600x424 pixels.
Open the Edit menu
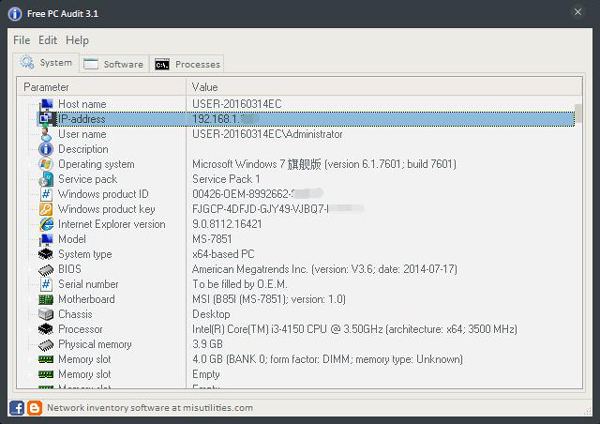47,40
